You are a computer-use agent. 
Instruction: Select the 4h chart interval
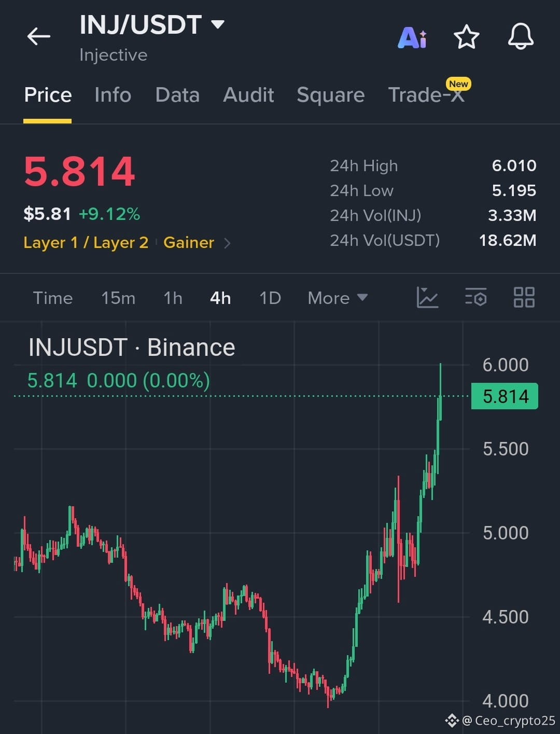(x=220, y=298)
